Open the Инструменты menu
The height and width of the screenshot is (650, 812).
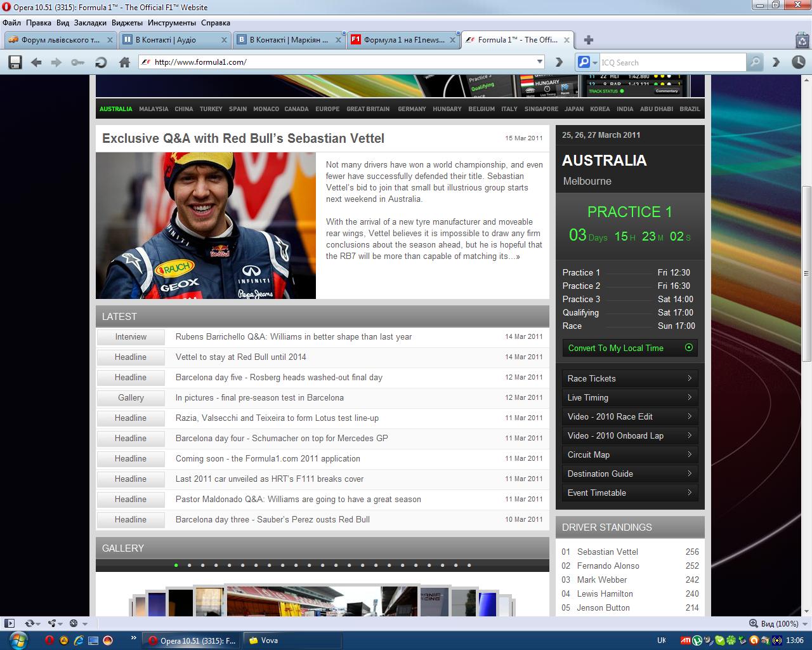coord(172,23)
